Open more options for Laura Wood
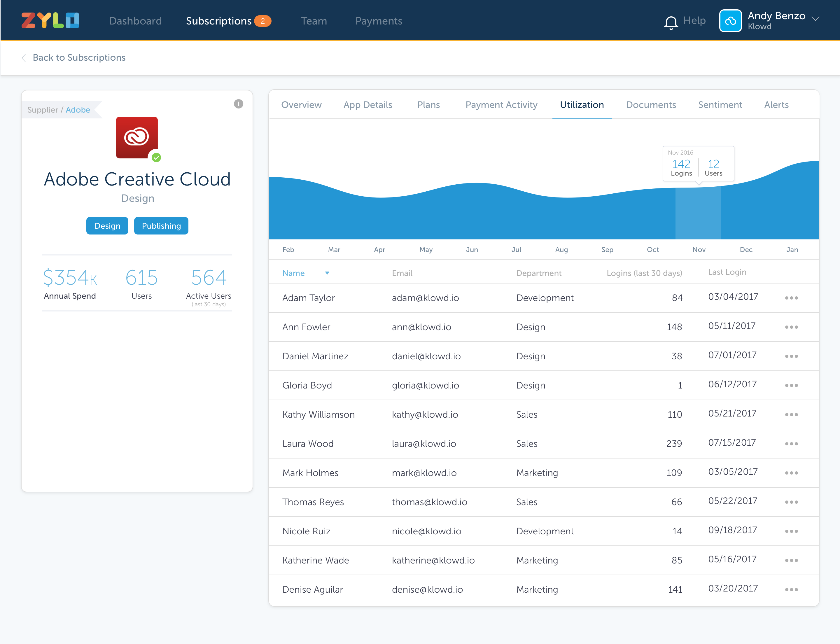This screenshot has height=644, width=840. 791,444
